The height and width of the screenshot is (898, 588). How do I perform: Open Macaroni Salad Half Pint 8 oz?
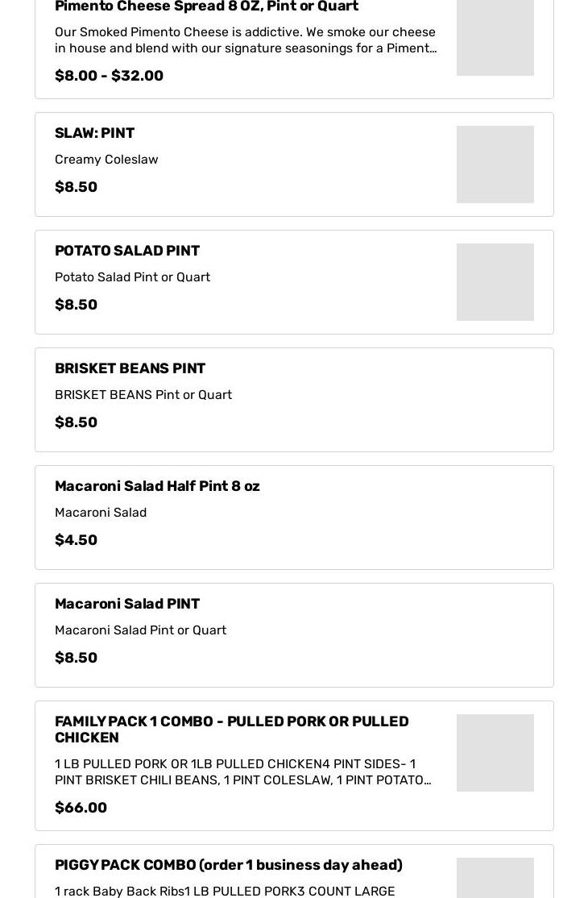click(157, 486)
